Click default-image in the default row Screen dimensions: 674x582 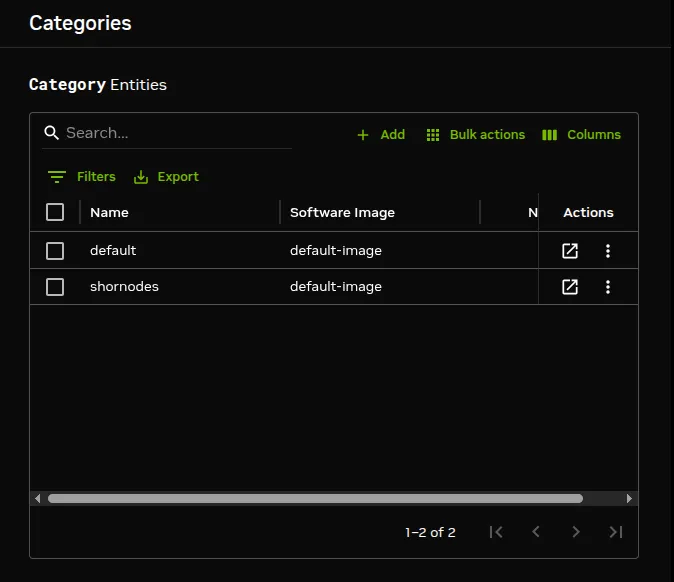tap(336, 251)
